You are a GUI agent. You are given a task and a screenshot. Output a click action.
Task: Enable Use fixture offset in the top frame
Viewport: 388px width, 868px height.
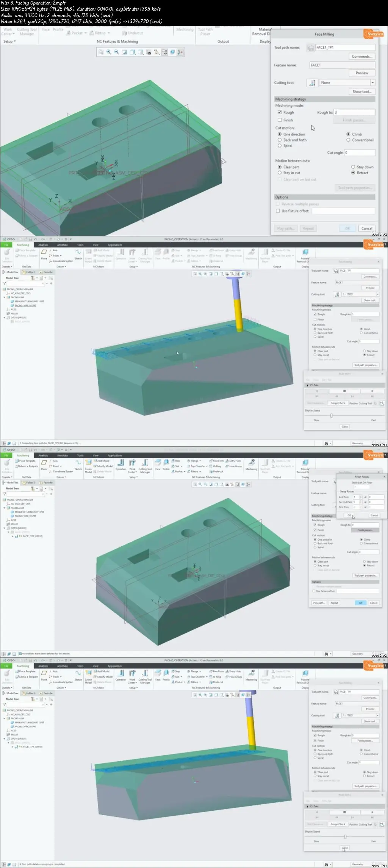tap(278, 211)
